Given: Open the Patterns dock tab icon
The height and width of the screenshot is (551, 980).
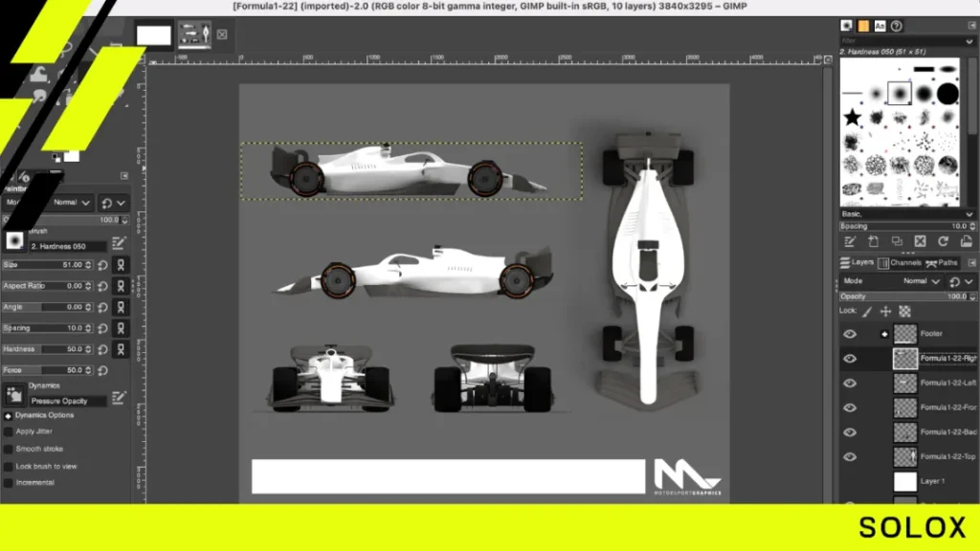Looking at the screenshot, I should [x=863, y=26].
